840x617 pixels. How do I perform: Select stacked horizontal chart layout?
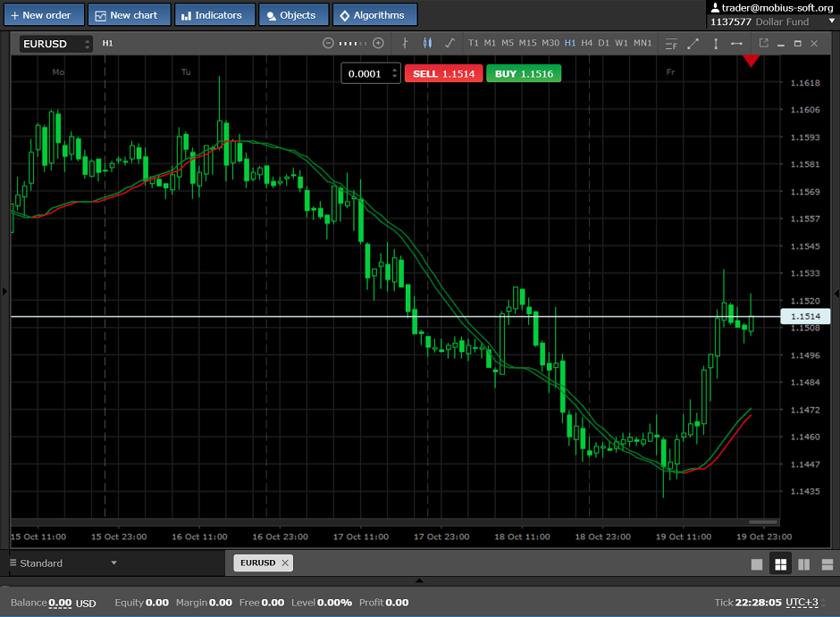827,564
